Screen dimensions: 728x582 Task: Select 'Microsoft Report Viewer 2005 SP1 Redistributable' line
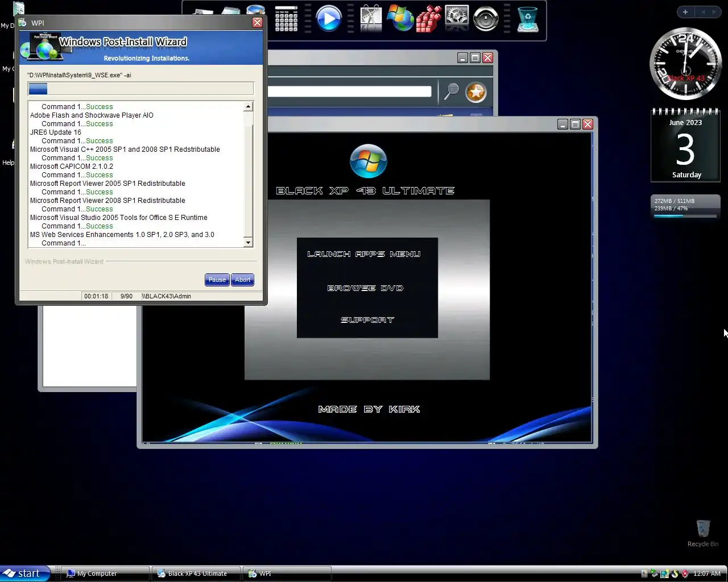pos(107,183)
